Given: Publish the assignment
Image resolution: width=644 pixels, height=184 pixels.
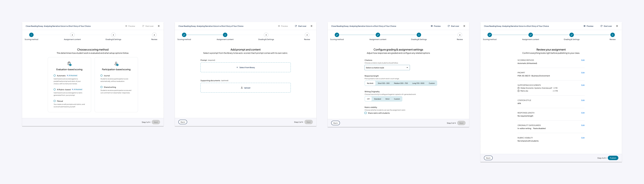Looking at the screenshot, I should [613, 158].
